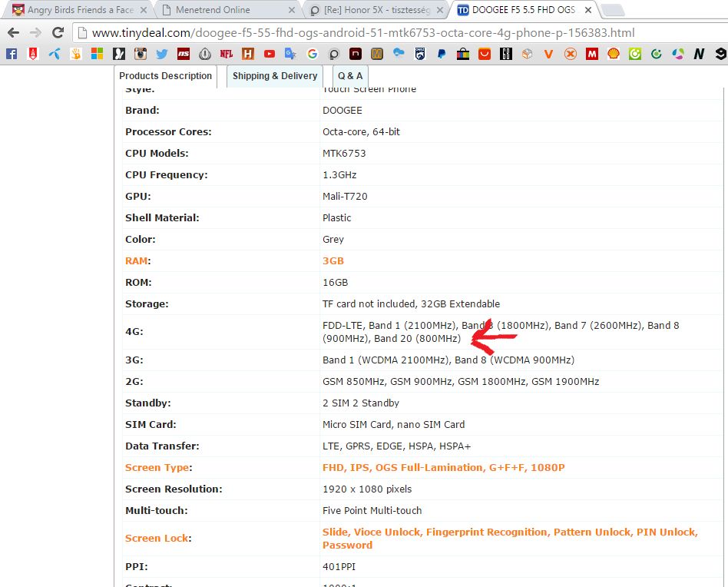Screen dimensions: 728x587
Task: Open the Shipping & Delivery tab
Action: click(x=275, y=76)
